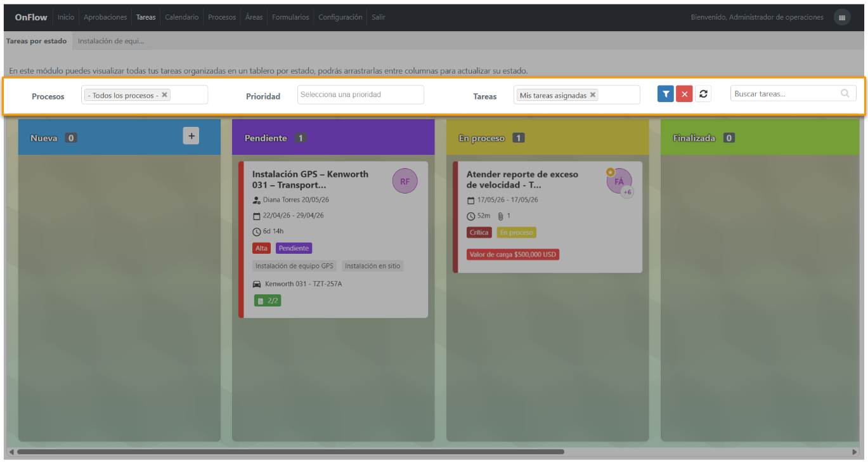Open the Prioridad dropdown 'Selecciona una prioridad'
The height and width of the screenshot is (465, 868).
pos(360,95)
